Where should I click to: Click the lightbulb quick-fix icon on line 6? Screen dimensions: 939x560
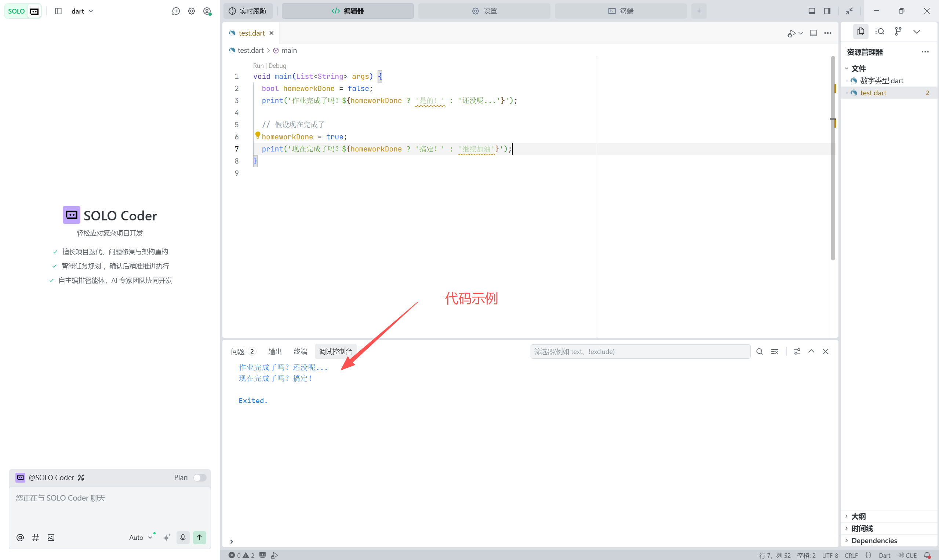pos(258,135)
